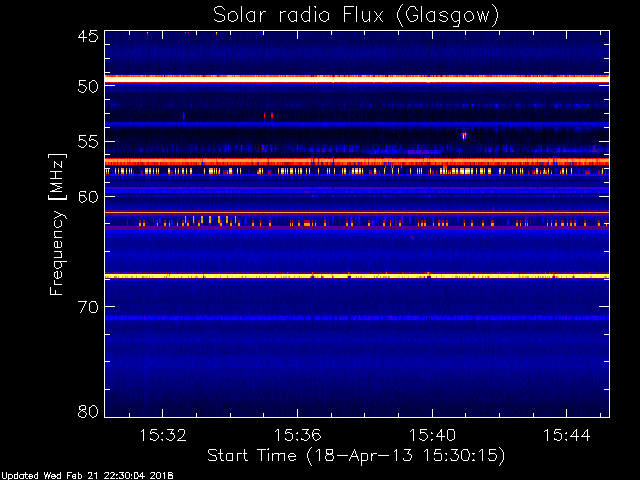
Task: Click the 55 frequency tick label
Action: (x=88, y=142)
